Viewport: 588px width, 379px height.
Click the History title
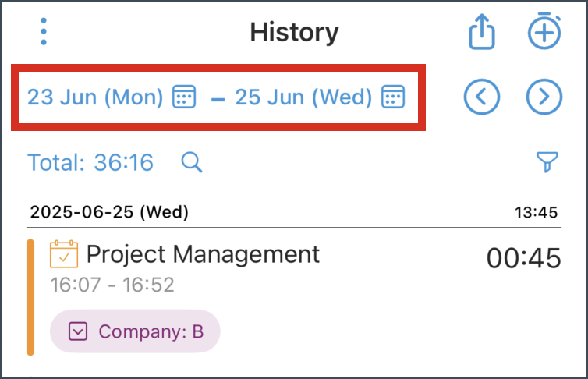pyautogui.click(x=294, y=32)
